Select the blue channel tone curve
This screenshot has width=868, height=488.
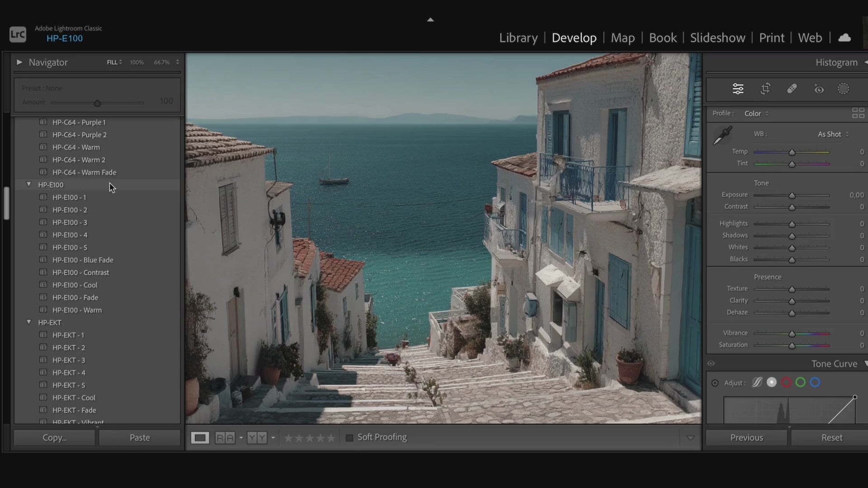pyautogui.click(x=815, y=383)
